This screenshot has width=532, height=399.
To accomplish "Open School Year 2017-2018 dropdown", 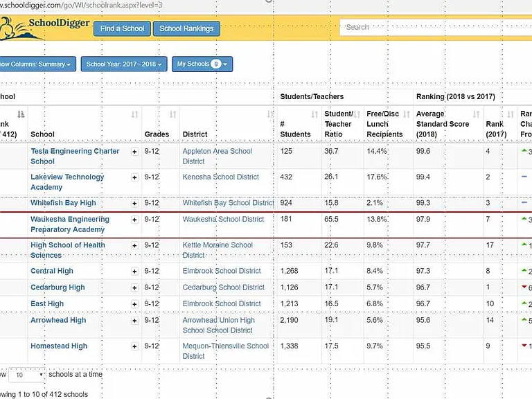I will pos(124,64).
